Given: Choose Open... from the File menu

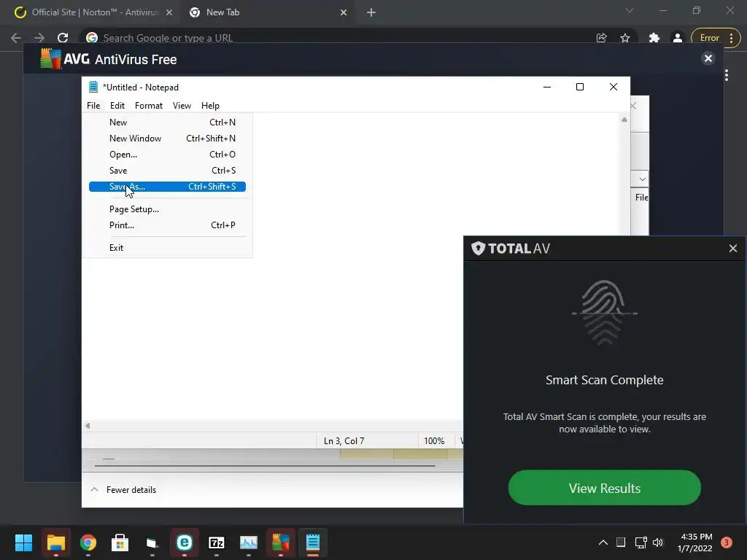Looking at the screenshot, I should click(x=167, y=155).
